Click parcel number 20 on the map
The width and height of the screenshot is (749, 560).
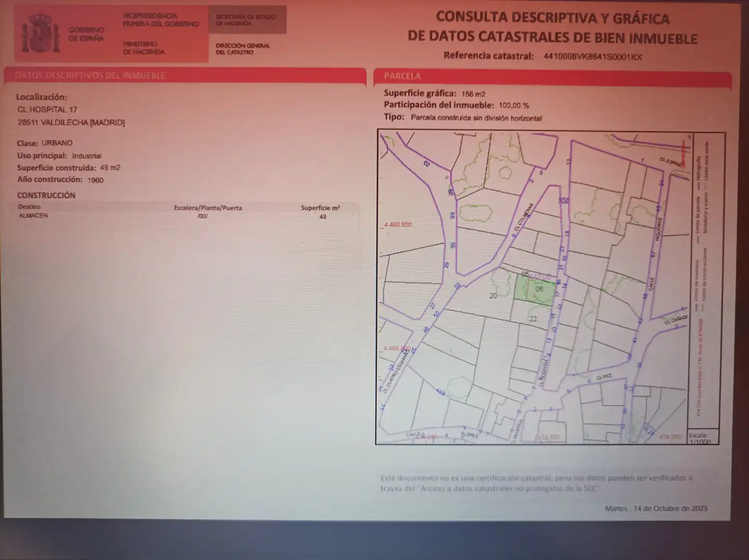tap(493, 296)
